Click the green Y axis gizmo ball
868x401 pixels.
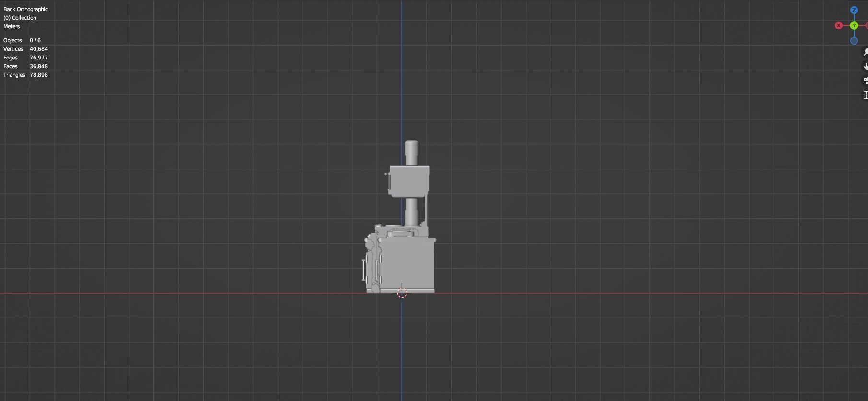coord(854,25)
